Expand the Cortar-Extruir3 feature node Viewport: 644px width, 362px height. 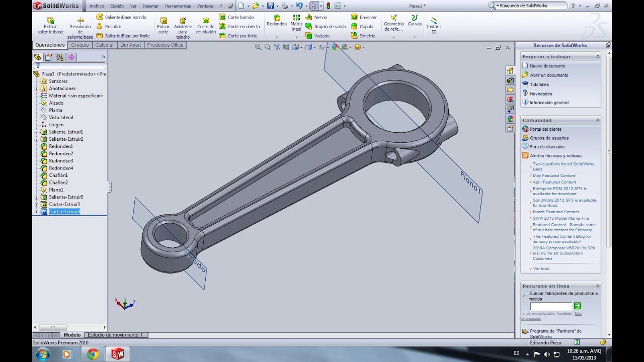(36, 204)
